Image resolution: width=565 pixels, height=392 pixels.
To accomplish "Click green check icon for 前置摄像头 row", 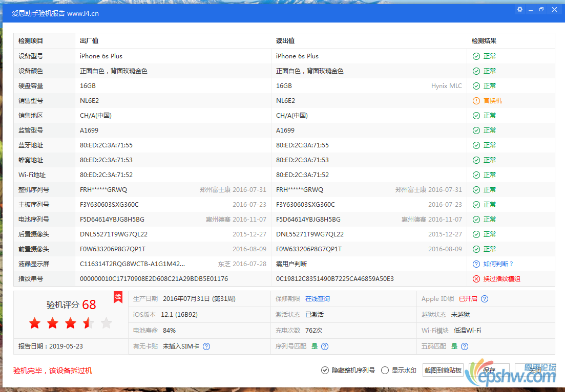I will pyautogui.click(x=476, y=249).
